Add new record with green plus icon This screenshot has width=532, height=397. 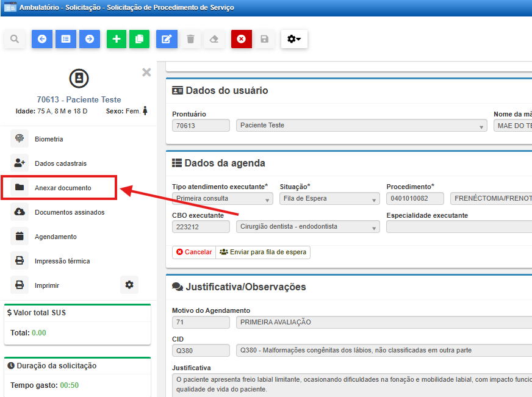(x=117, y=39)
